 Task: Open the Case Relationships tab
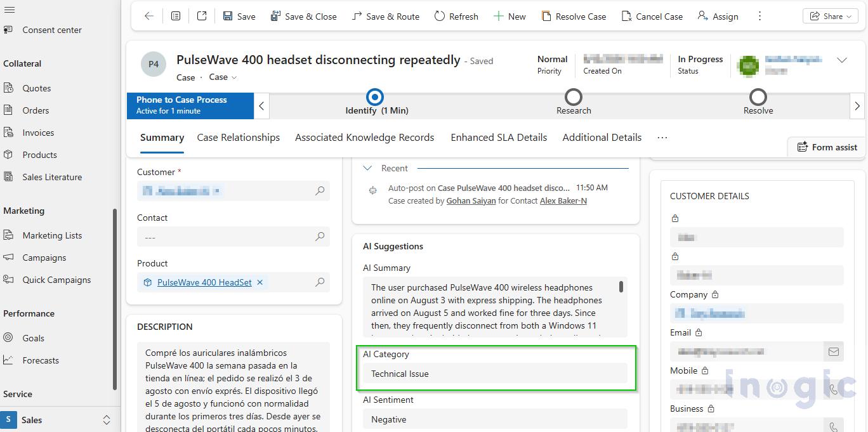point(238,138)
